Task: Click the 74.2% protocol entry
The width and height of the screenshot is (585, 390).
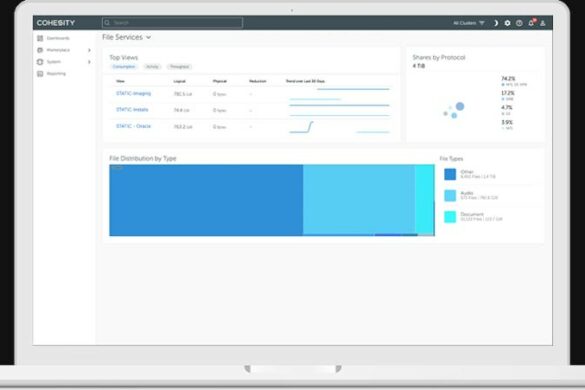Action: [514, 81]
